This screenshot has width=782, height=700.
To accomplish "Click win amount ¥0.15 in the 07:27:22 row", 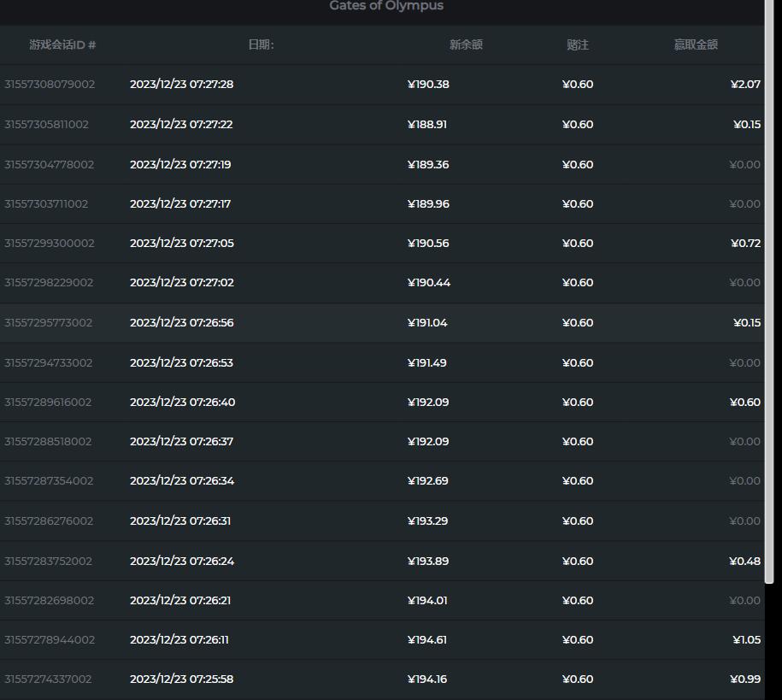I will (747, 124).
